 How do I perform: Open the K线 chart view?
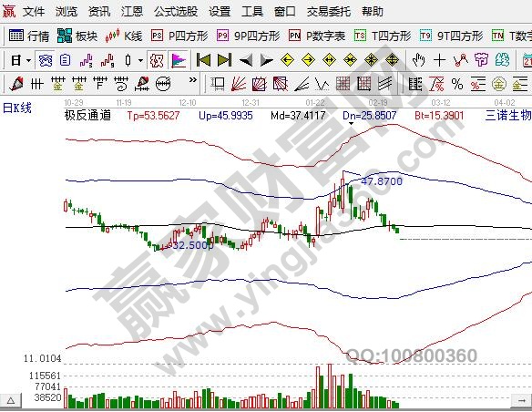[124, 36]
